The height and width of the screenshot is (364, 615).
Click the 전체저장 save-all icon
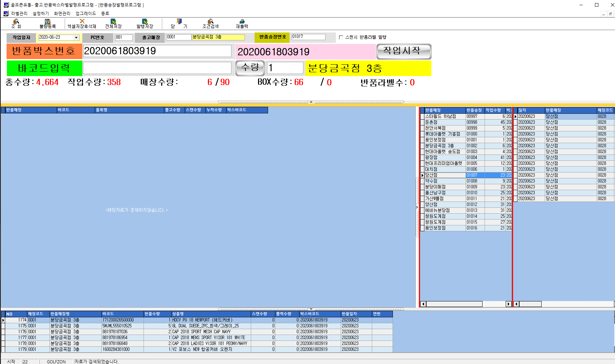point(113,22)
